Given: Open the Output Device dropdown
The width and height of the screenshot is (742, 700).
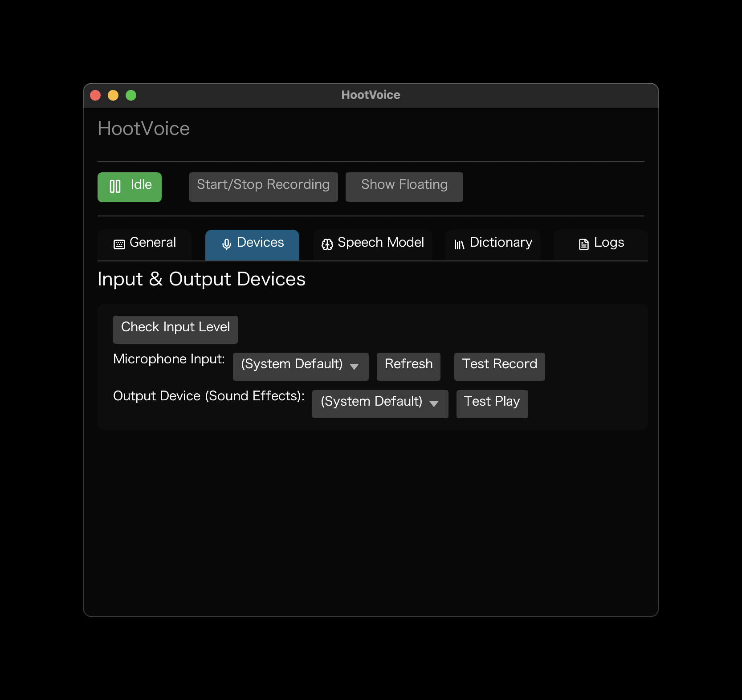Looking at the screenshot, I should (380, 403).
